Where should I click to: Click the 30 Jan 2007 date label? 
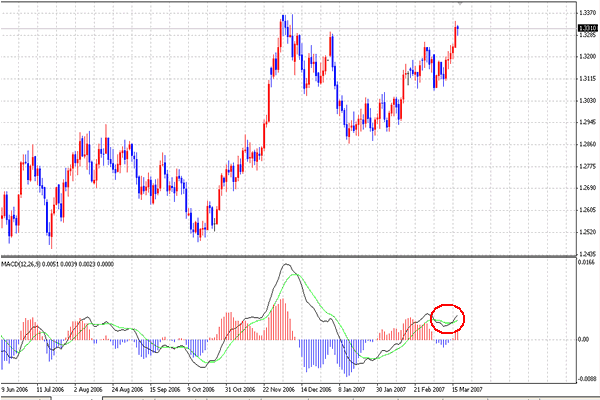coord(391,390)
